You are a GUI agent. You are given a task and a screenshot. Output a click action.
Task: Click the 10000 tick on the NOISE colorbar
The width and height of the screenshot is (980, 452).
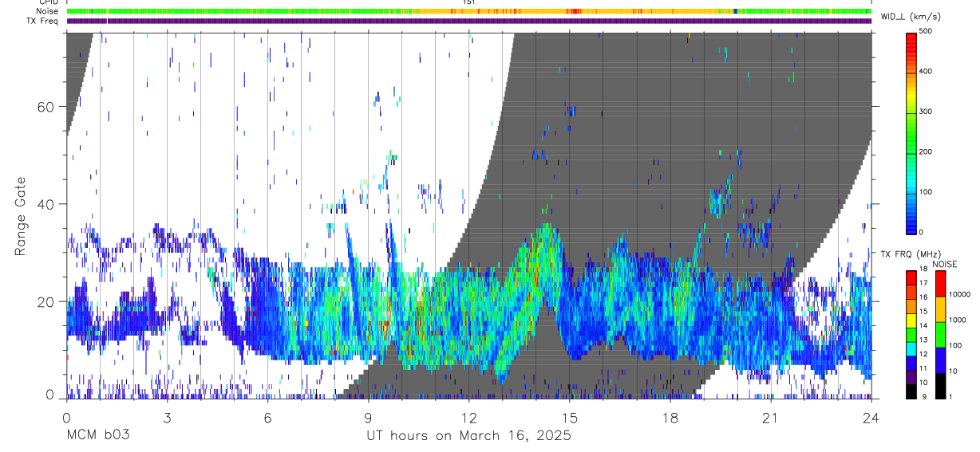tap(960, 294)
